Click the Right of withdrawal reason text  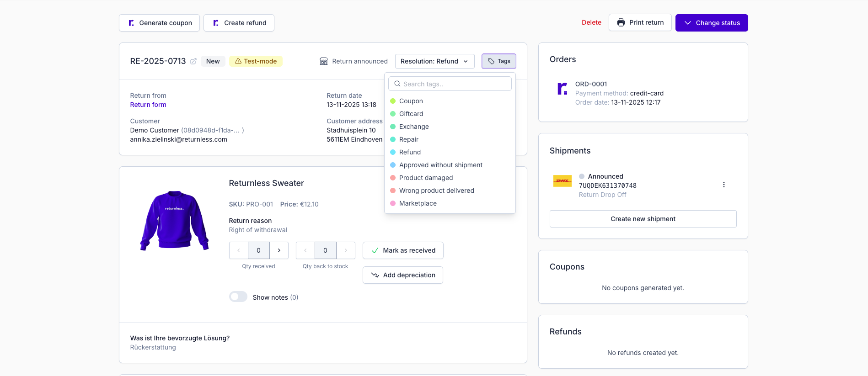(x=258, y=230)
